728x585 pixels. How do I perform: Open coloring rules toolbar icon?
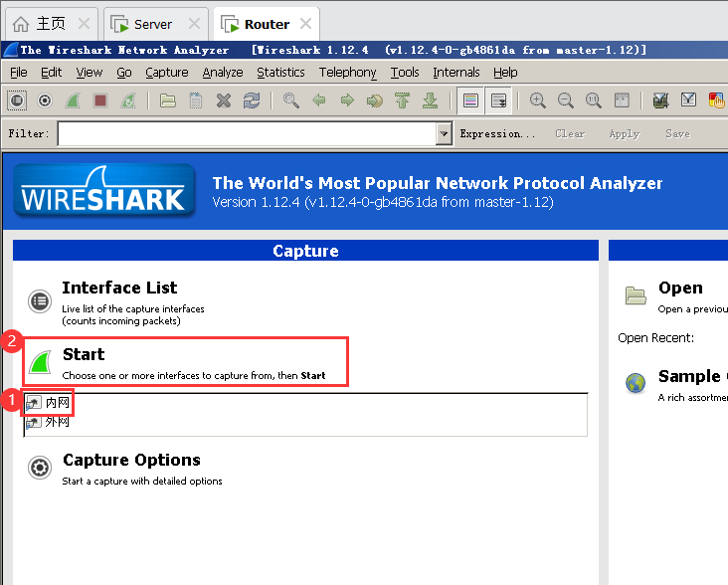(x=716, y=100)
